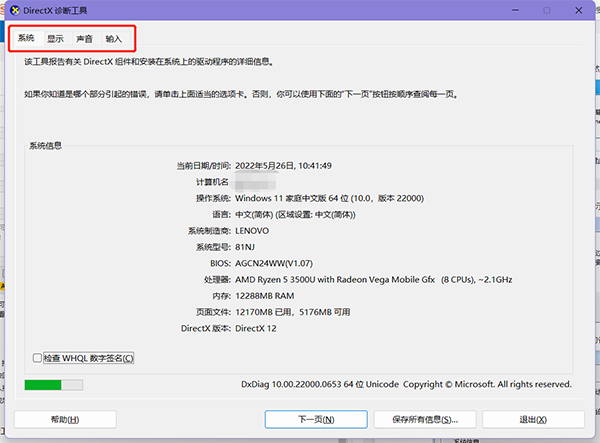Go to next page with 下一页(N)

316,420
